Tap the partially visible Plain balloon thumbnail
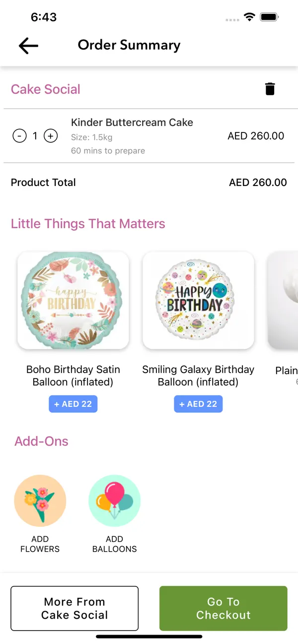The width and height of the screenshot is (298, 644). [x=284, y=300]
